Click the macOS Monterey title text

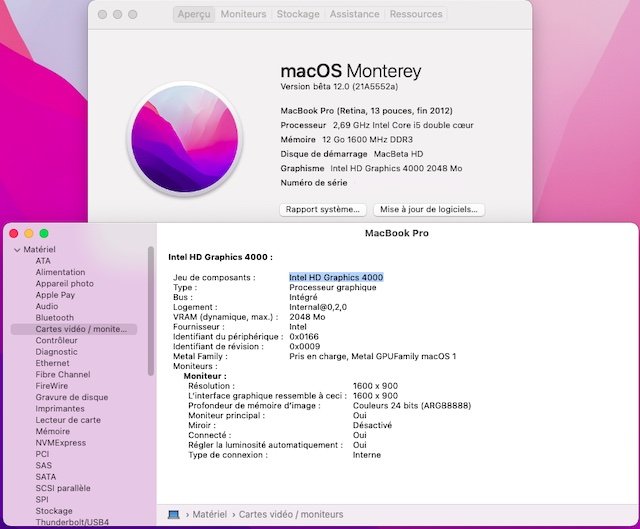coord(351,71)
